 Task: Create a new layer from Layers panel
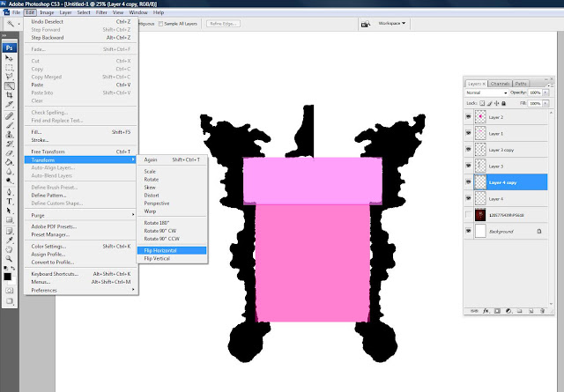pyautogui.click(x=531, y=311)
